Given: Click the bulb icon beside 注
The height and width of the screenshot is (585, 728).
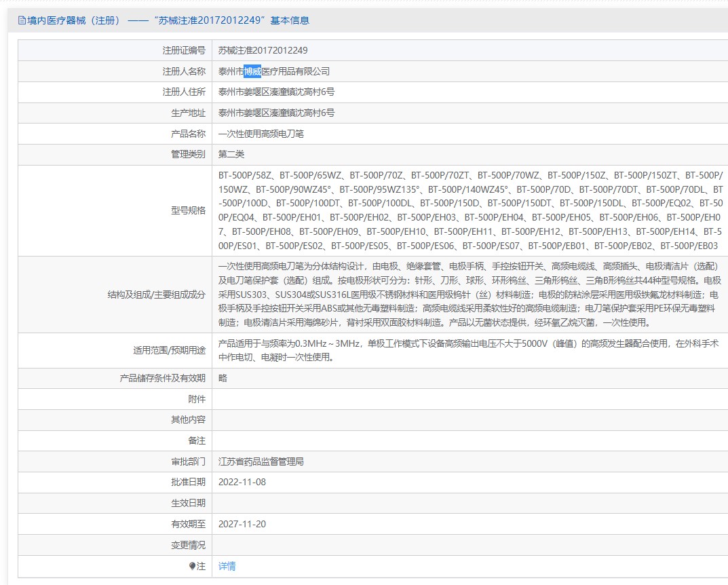Looking at the screenshot, I should pos(192,566).
